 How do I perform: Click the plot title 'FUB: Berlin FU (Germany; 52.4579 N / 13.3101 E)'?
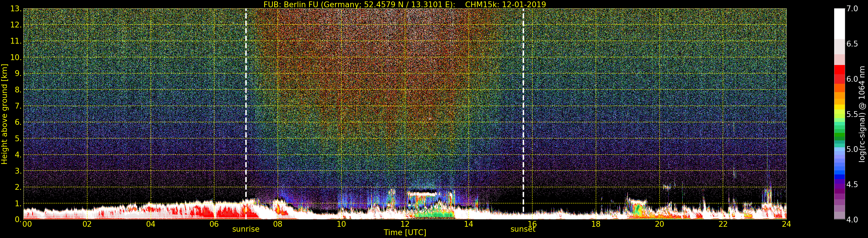359,4
